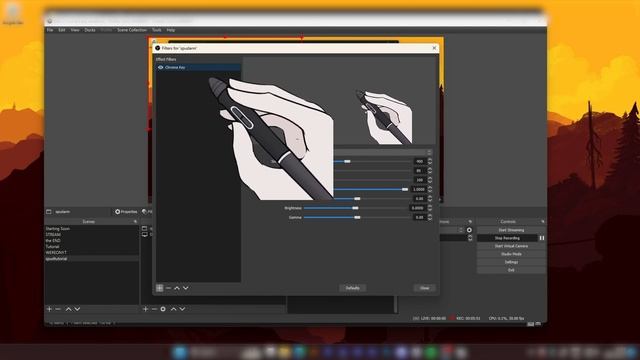Image resolution: width=640 pixels, height=360 pixels.
Task: Click the Gamma value field
Action: [x=419, y=218]
